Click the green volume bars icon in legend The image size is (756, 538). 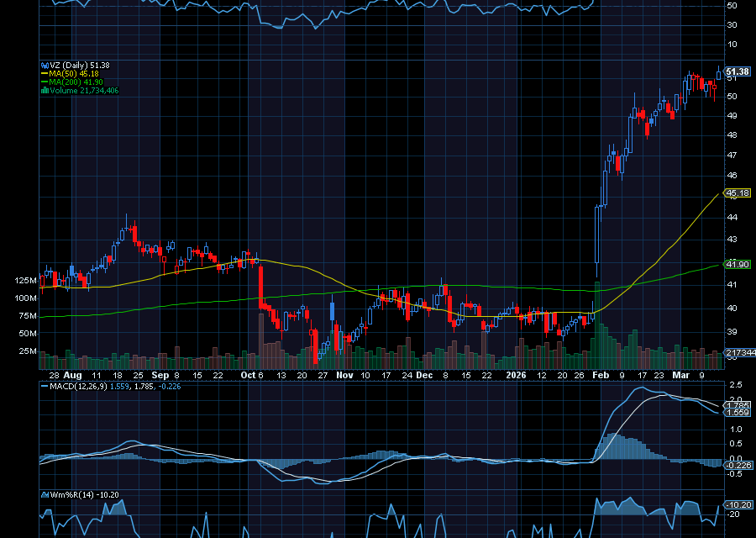coord(45,89)
